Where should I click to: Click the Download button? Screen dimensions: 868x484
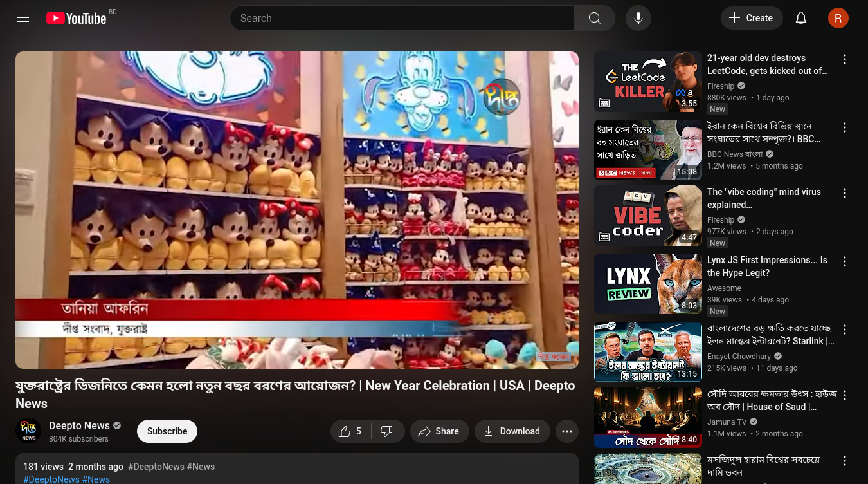pos(512,431)
